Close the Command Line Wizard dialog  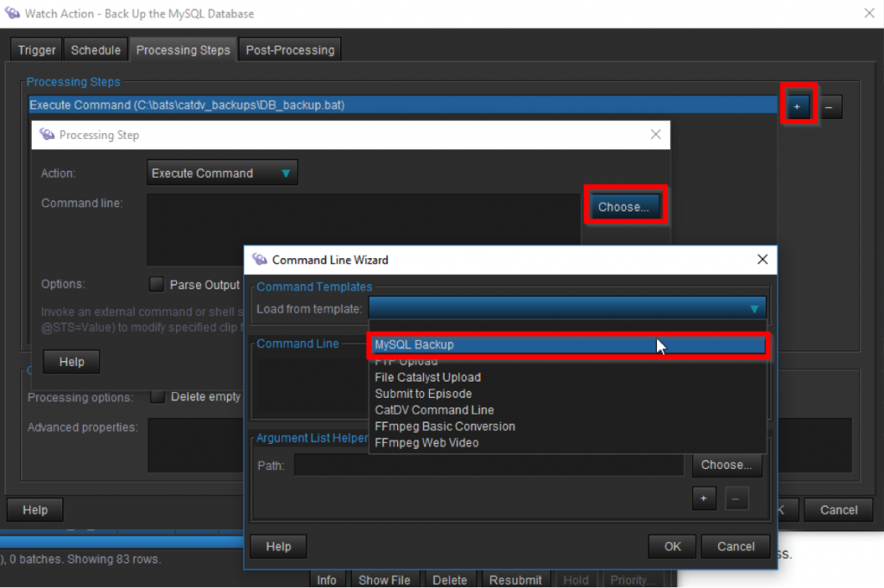(x=762, y=259)
